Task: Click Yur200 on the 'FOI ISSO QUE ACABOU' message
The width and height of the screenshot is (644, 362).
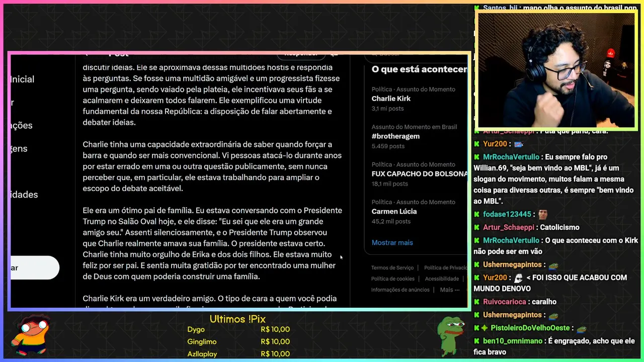Action: click(x=495, y=278)
